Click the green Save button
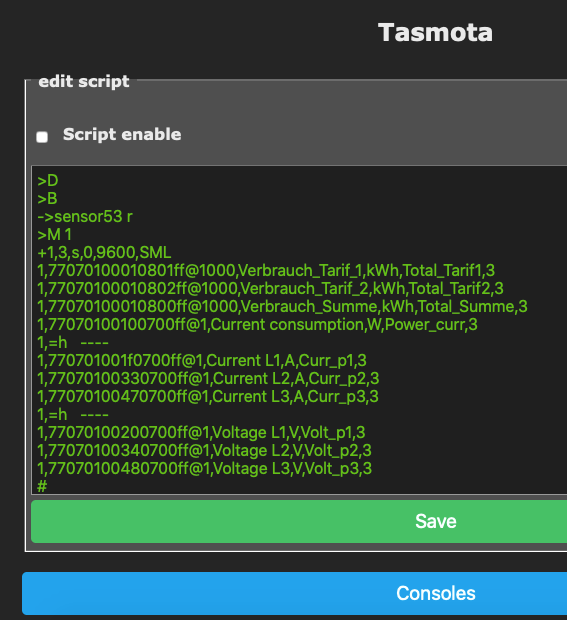Screen dimensions: 567x620 299,521
